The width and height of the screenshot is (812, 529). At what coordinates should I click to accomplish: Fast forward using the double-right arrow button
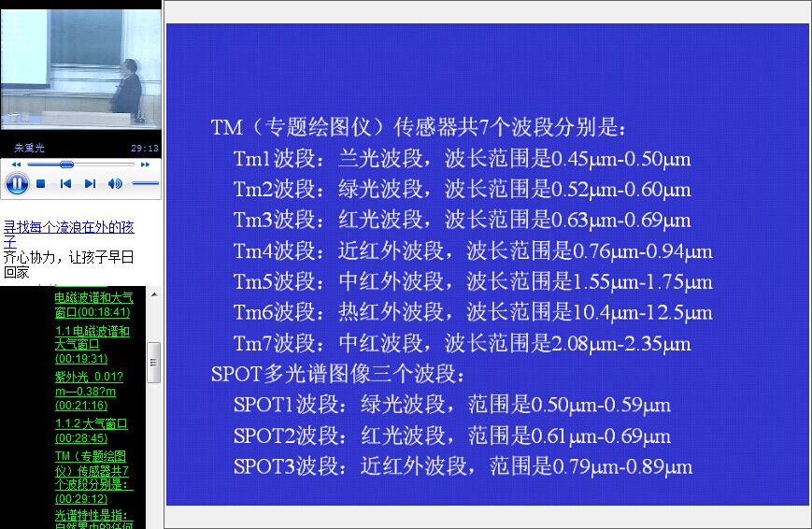coord(146,164)
